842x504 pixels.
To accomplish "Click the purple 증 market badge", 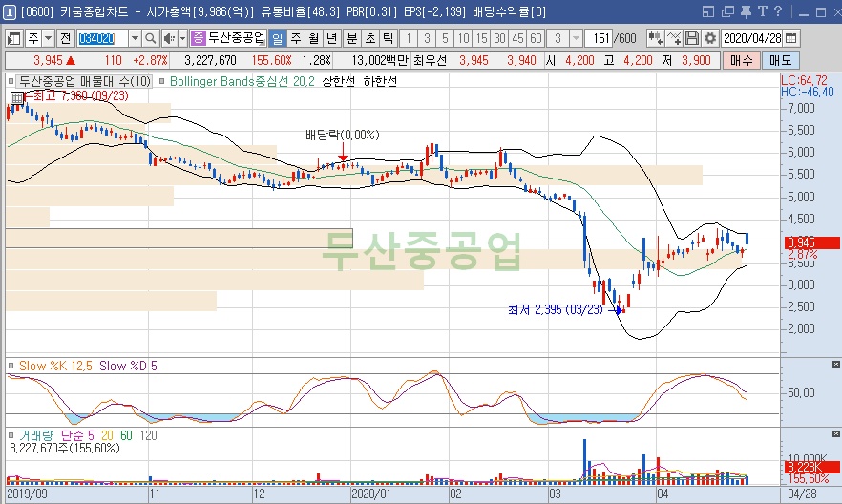I will tap(198, 38).
